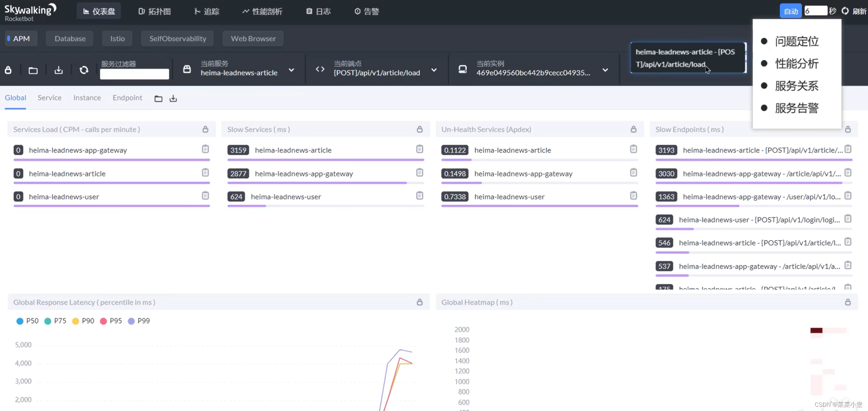
Task: Toggle the P95 legend series
Action: click(x=111, y=321)
